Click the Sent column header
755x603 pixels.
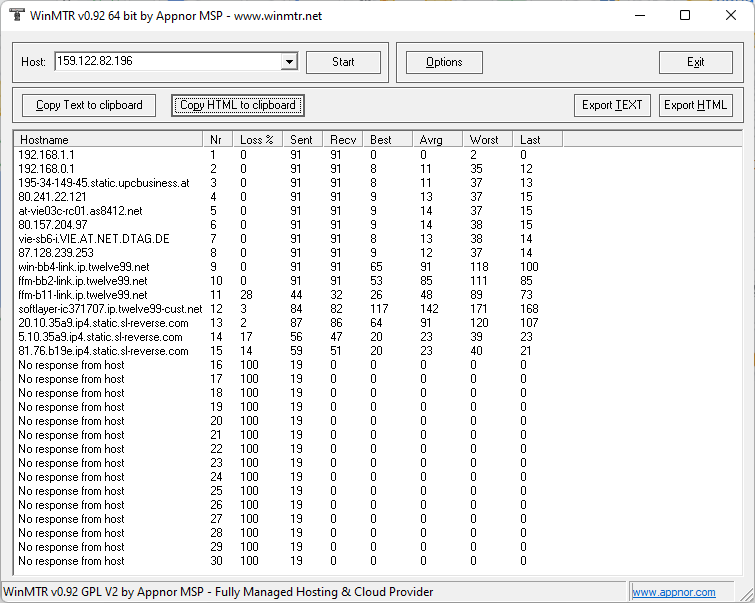tap(303, 140)
